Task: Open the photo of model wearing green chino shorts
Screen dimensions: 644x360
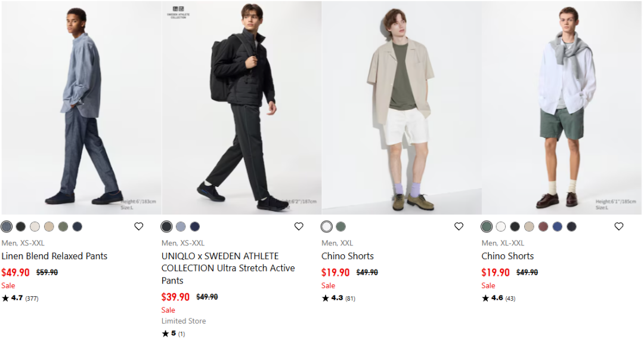Action: (x=562, y=107)
